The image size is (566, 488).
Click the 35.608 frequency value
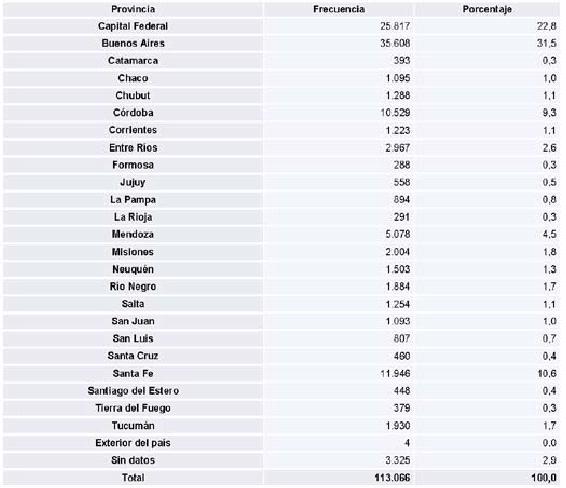(395, 43)
